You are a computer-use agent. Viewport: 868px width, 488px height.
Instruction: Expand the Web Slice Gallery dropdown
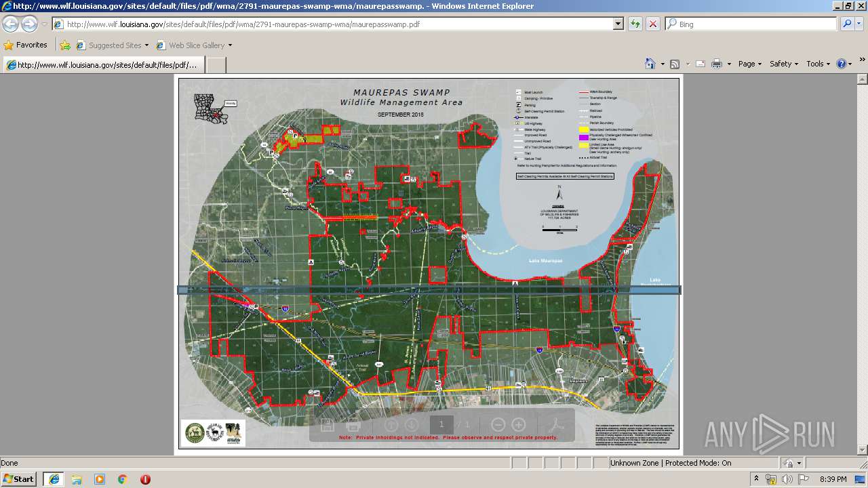[x=230, y=45]
